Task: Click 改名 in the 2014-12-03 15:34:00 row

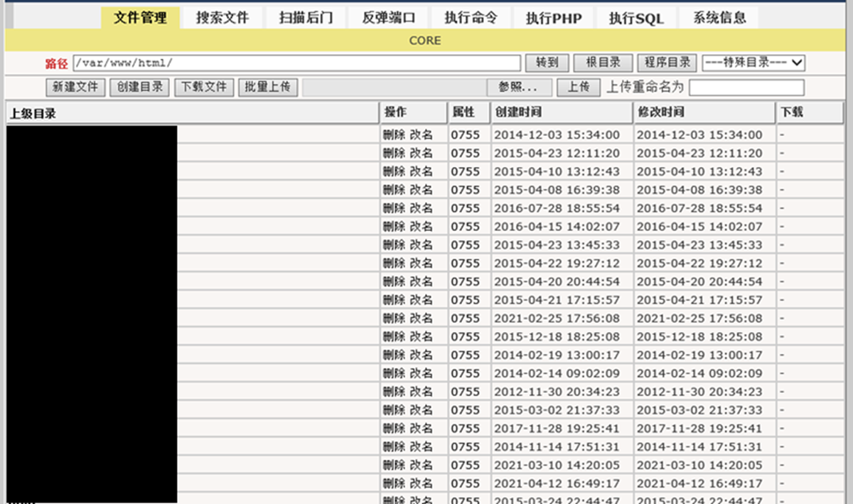Action: pyautogui.click(x=421, y=134)
